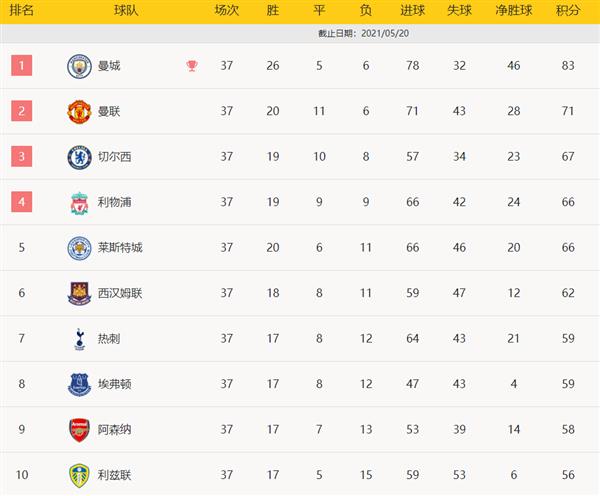Click the red champion trophy icon
Screen dimensions: 600x496
click(192, 66)
